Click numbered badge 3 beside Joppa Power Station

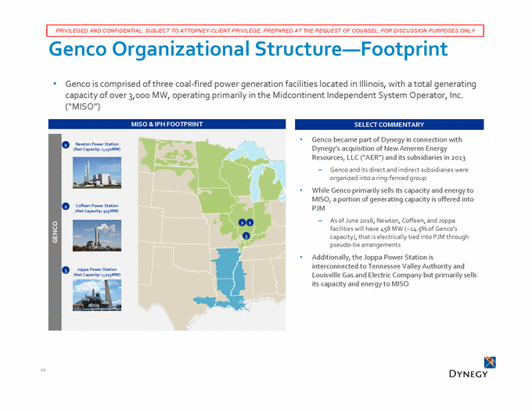click(x=66, y=271)
